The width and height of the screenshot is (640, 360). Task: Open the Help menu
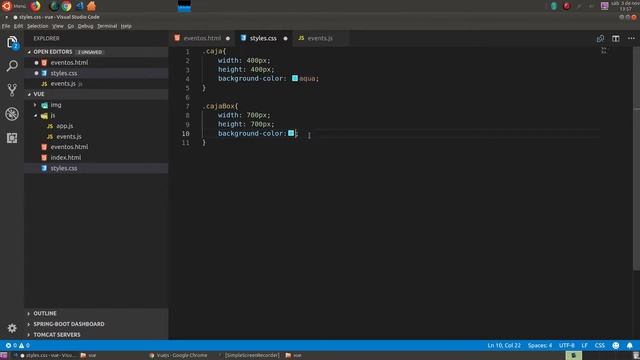coord(126,26)
